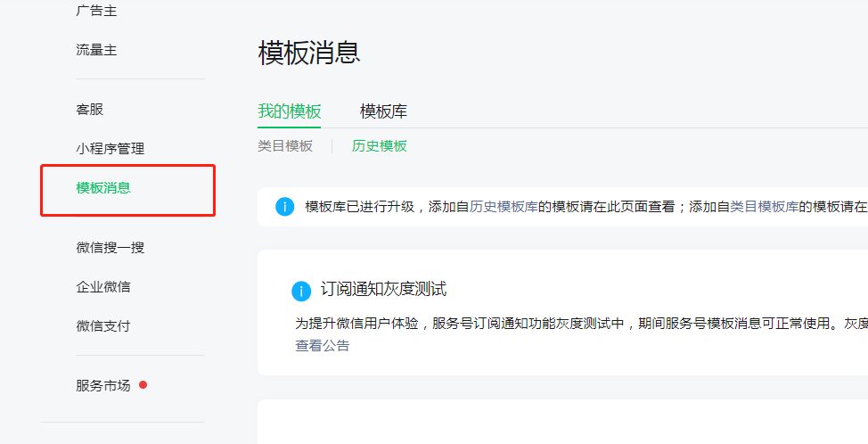Click 模板消息 page heading
Viewport: 868px width, 444px height.
(x=309, y=53)
